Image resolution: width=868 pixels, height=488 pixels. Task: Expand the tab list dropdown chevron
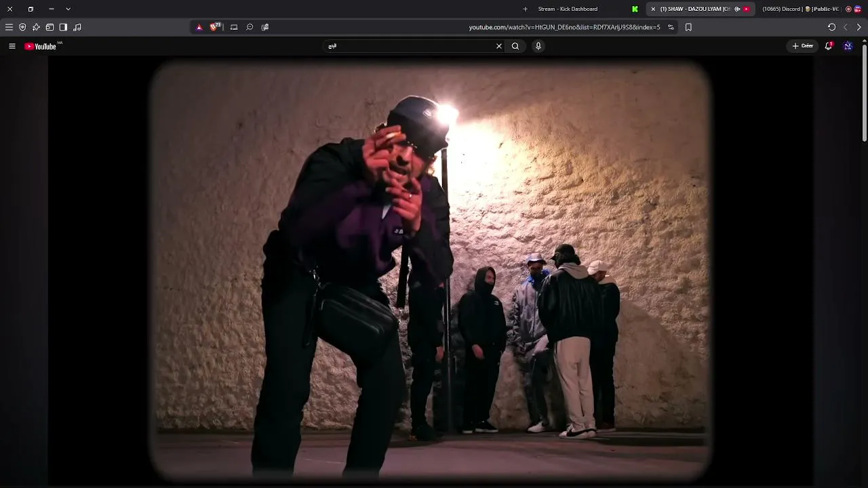(68, 9)
